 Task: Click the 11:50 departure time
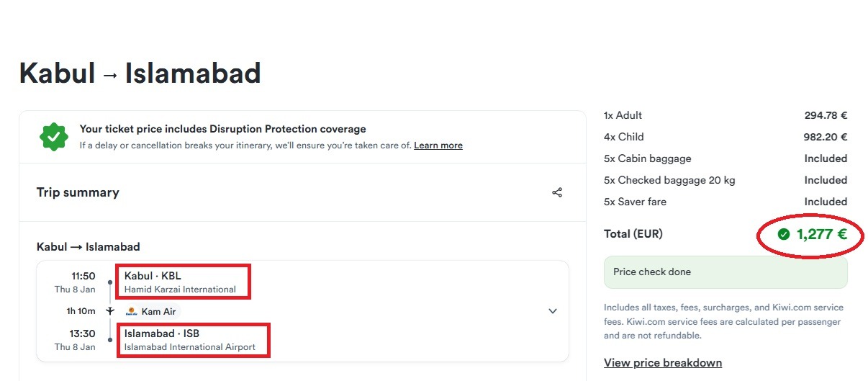point(83,276)
